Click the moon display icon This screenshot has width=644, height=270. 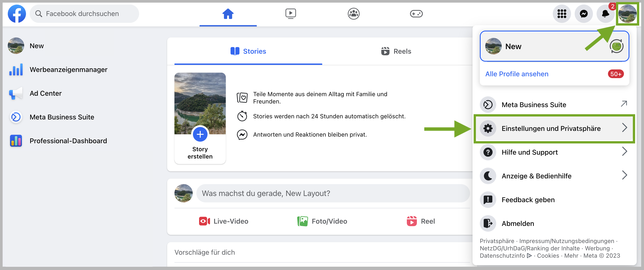point(488,176)
